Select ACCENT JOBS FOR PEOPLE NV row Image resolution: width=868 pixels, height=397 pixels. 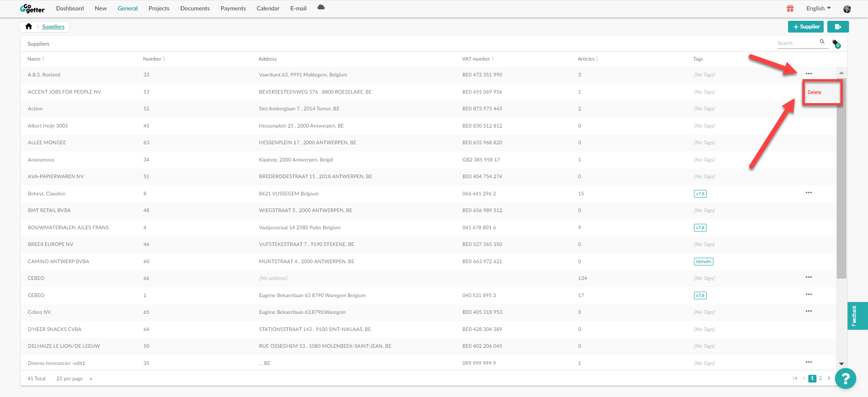(x=428, y=92)
